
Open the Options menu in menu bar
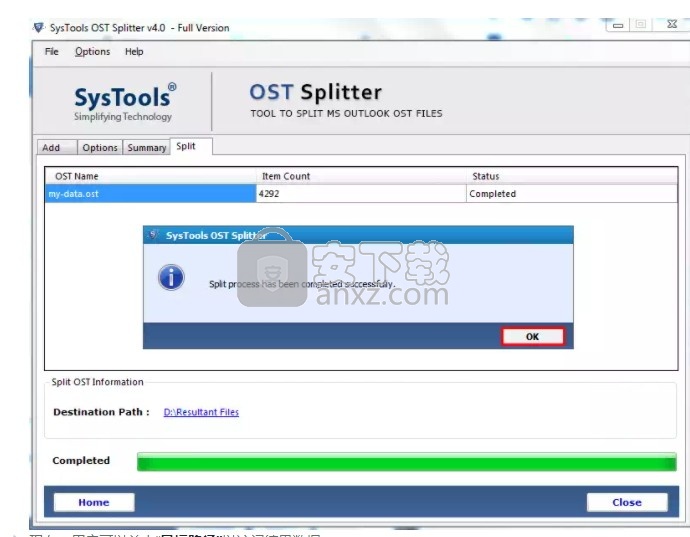(x=92, y=52)
